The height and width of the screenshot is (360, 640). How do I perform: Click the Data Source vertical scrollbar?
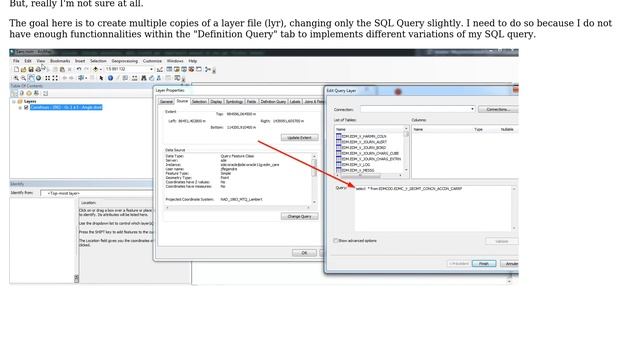pyautogui.click(x=314, y=179)
